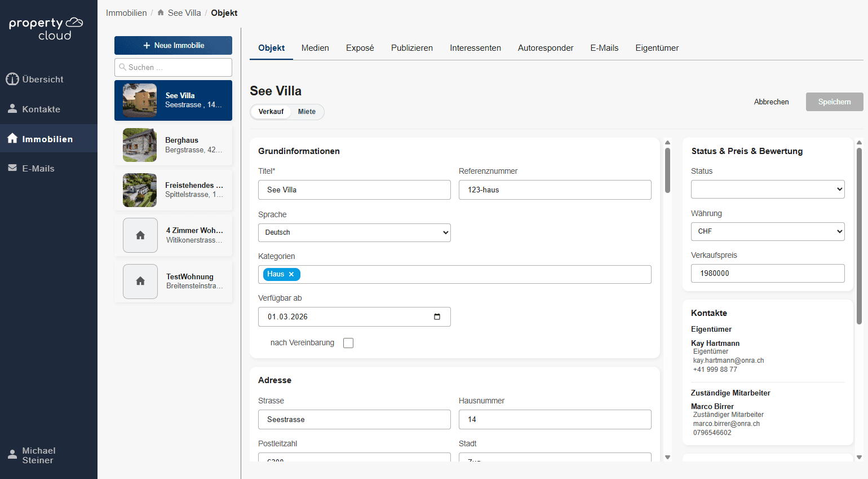This screenshot has height=479, width=868.
Task: Click placeholder house icon of TestWohnung
Action: (140, 281)
